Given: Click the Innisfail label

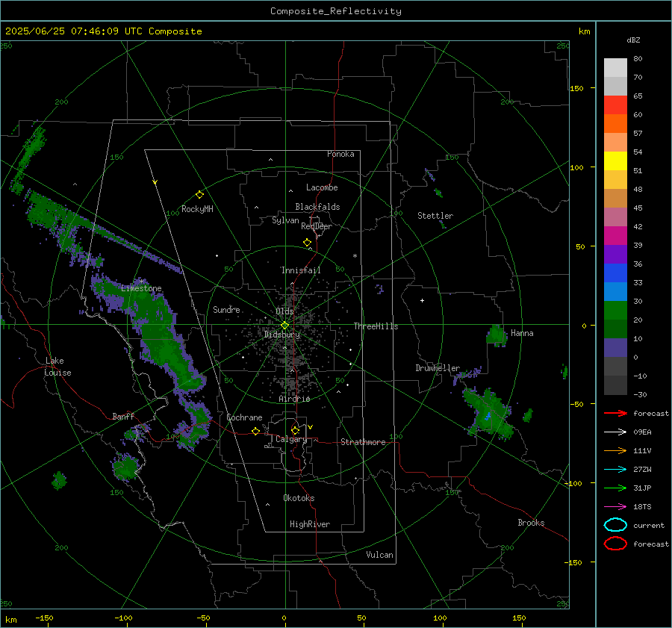Looking at the screenshot, I should [301, 270].
